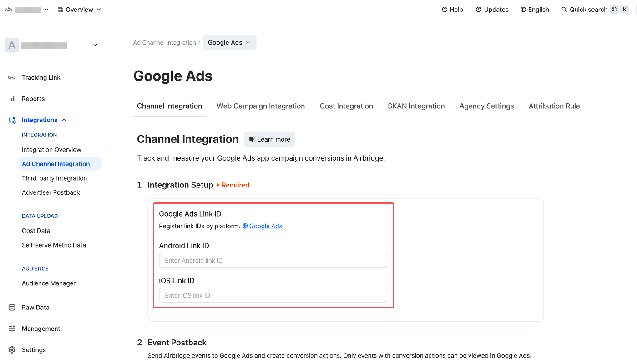Screen dimensions: 637x364
Task: Click the Updates text in the top bar
Action: [496, 10]
